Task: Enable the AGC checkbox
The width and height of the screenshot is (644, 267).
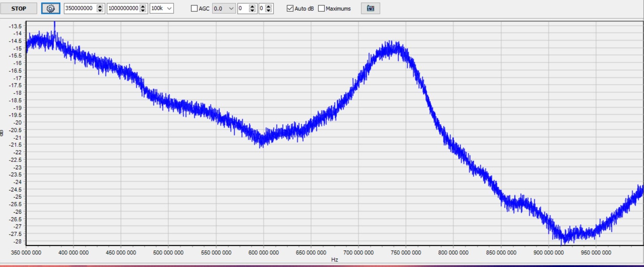Action: (194, 8)
